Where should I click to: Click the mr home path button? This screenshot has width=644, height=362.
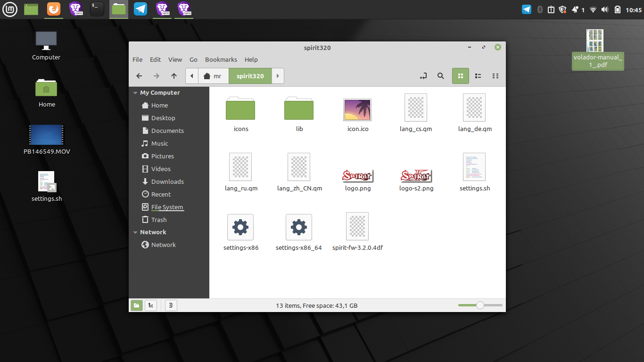tap(213, 76)
